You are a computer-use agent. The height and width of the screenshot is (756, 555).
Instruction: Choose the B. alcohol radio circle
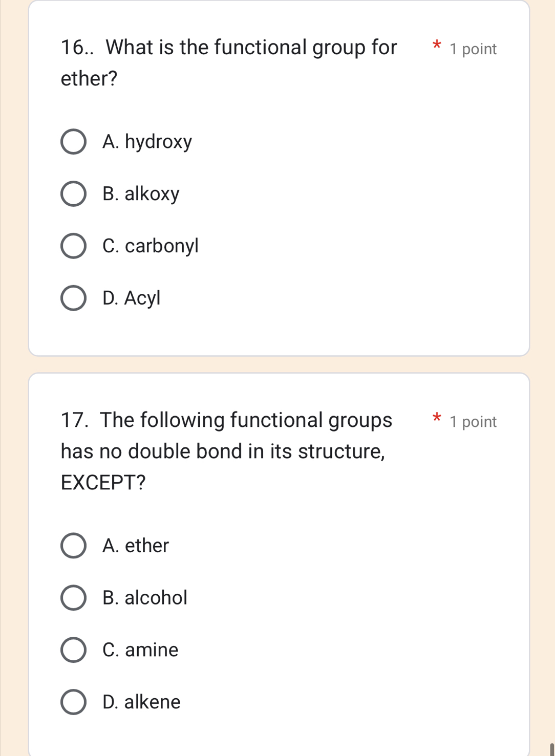tap(73, 598)
